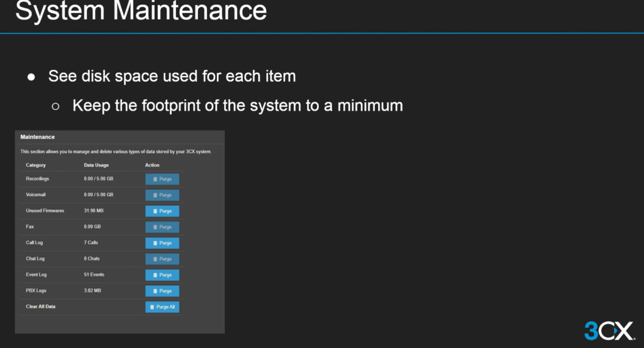Click the Action column header
Image resolution: width=644 pixels, height=348 pixels.
[x=152, y=165]
